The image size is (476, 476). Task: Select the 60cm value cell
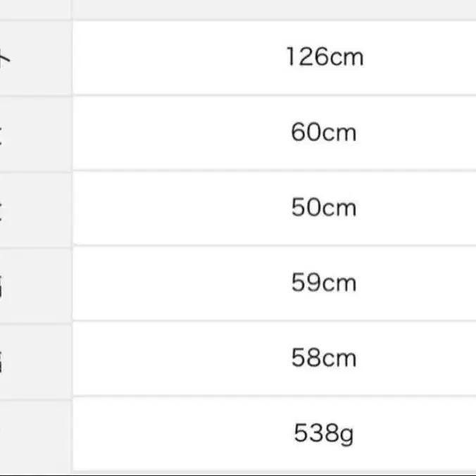tap(324, 132)
